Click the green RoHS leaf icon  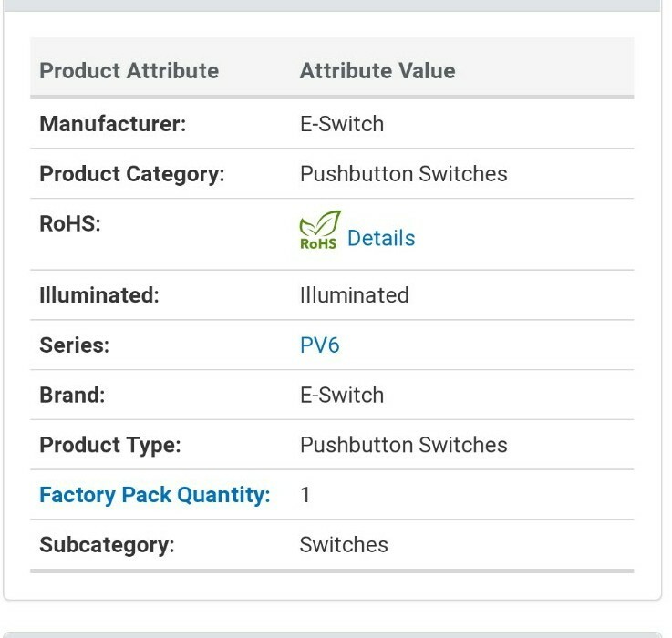[x=320, y=230]
